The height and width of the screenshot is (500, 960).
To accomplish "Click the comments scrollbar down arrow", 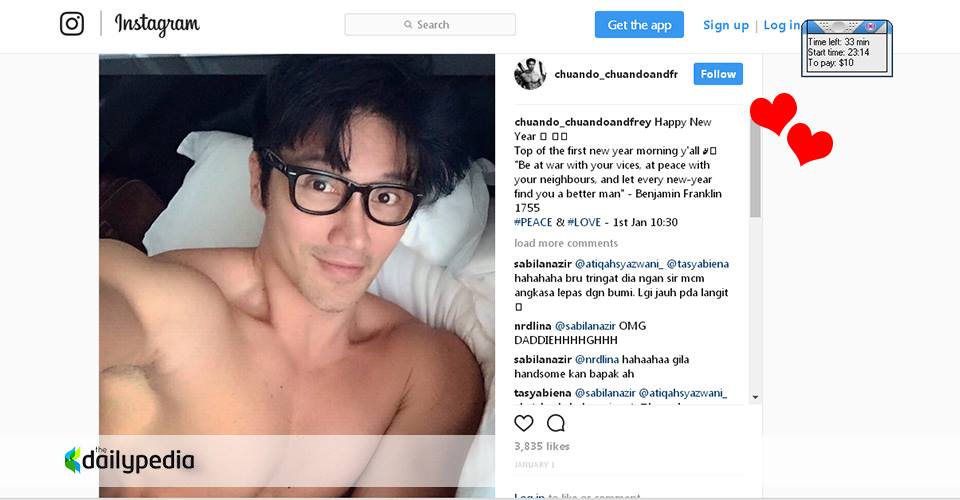I will point(756,397).
